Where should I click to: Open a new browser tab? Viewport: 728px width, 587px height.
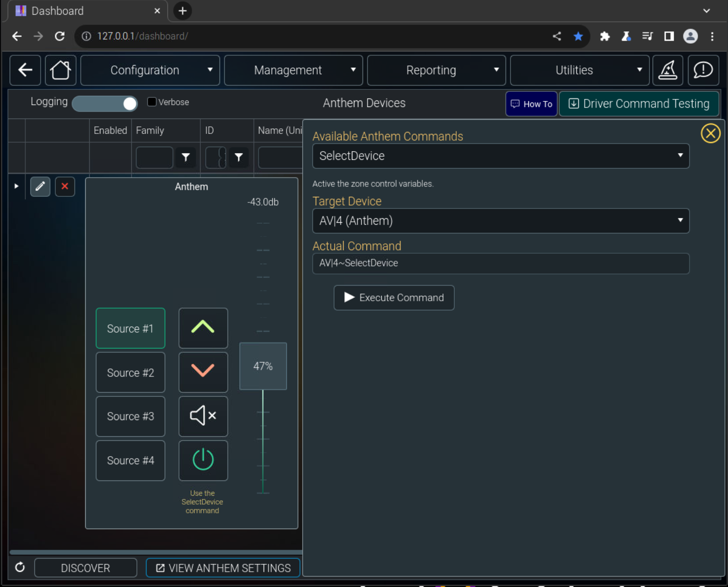coord(183,11)
